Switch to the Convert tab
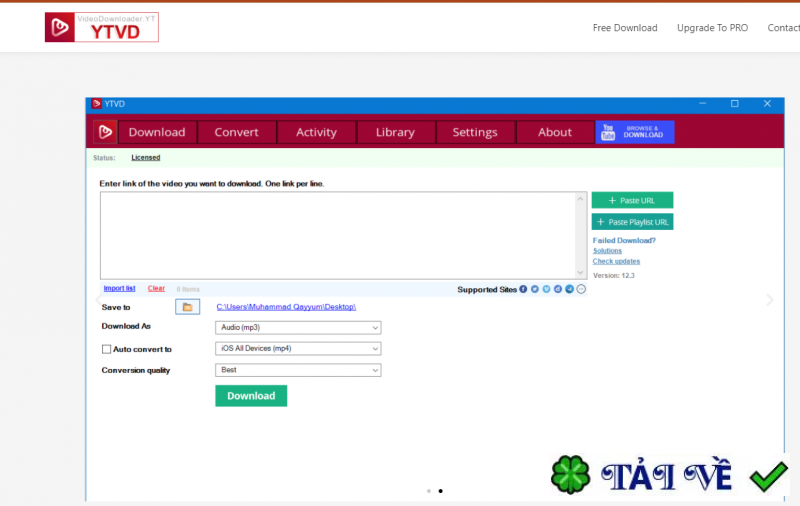800x506 pixels. pos(237,132)
